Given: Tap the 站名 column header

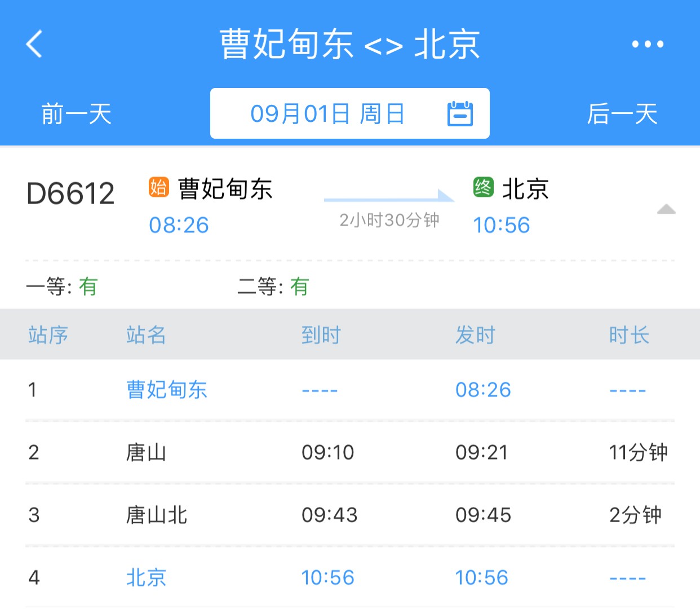Looking at the screenshot, I should click(x=146, y=335).
